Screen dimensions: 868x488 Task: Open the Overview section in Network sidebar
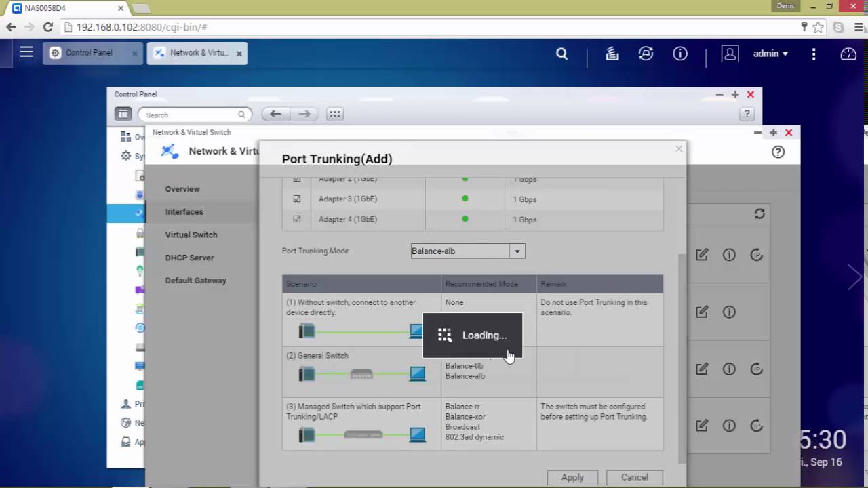pyautogui.click(x=182, y=189)
